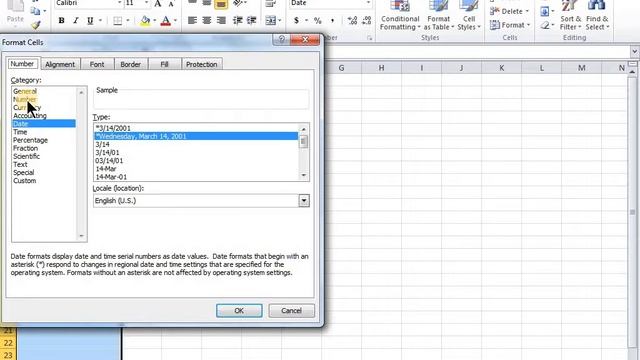Image resolution: width=640 pixels, height=360 pixels.
Task: Increase indent in the ribbon
Action: [251, 20]
